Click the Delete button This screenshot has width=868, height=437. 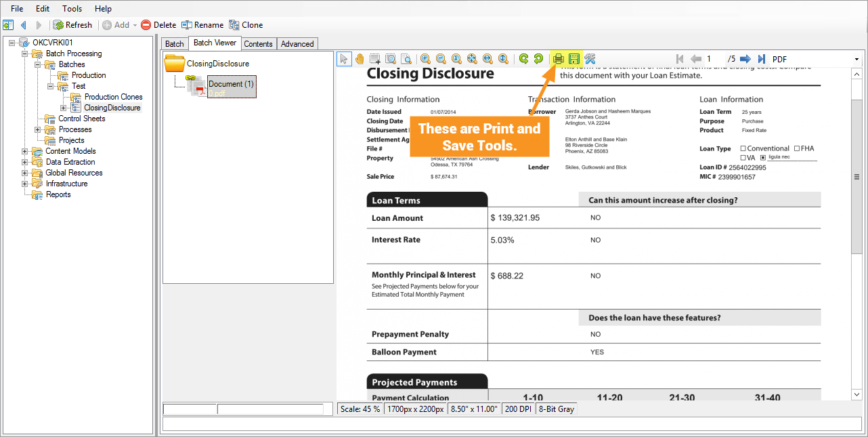coord(158,25)
